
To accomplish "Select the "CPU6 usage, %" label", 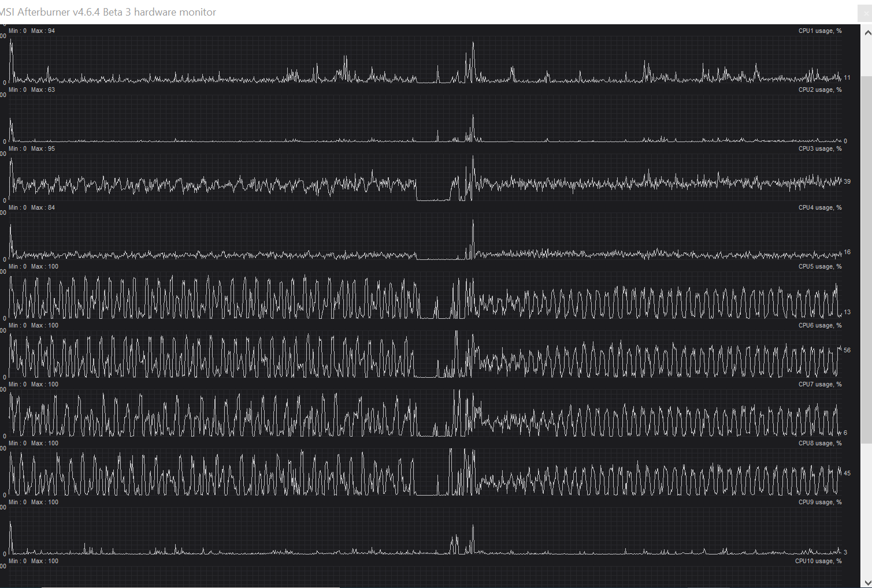I will (820, 326).
